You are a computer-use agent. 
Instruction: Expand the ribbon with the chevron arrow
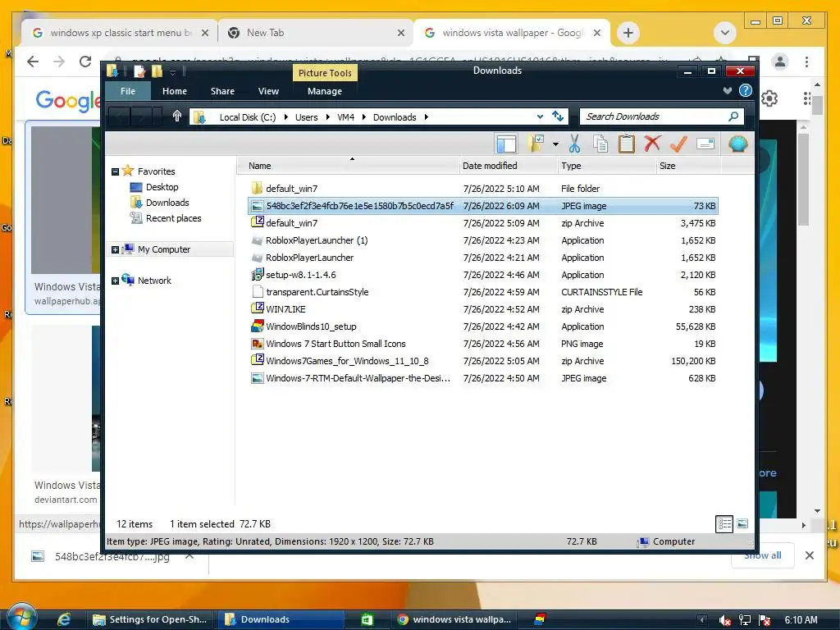pos(728,90)
